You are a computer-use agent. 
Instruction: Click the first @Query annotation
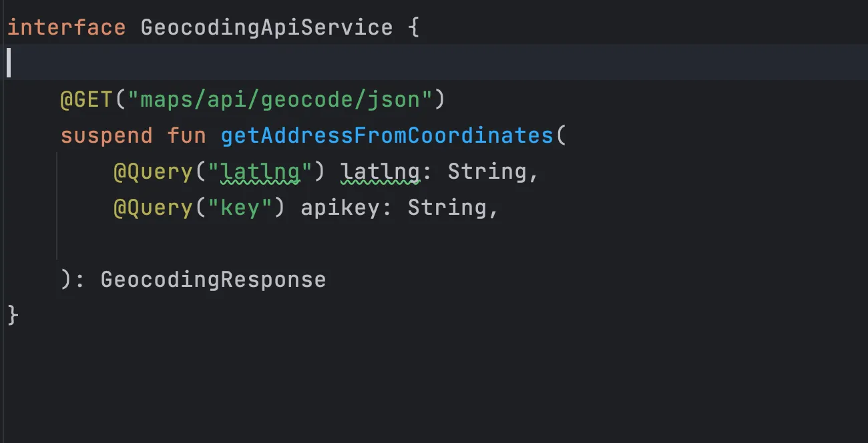coord(154,171)
